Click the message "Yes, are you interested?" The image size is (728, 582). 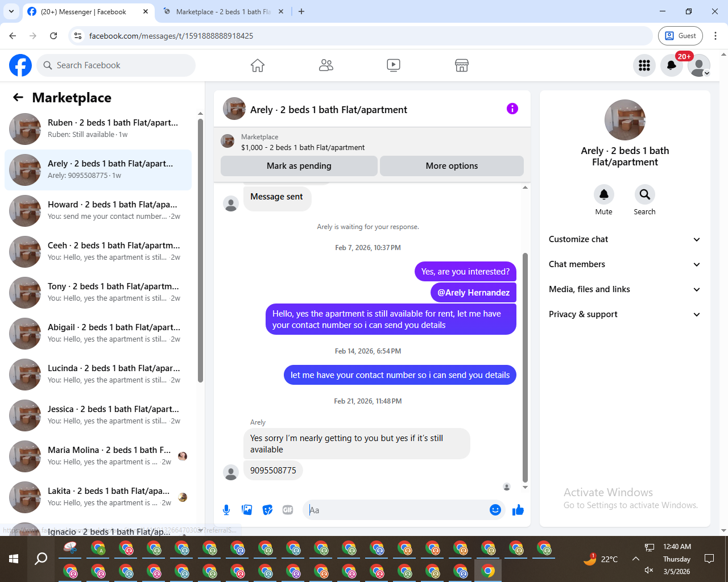465,272
